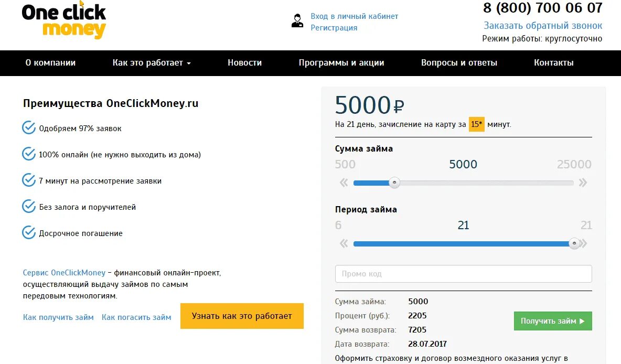Click Как погасить займ link
This screenshot has width=621, height=364.
136,317
